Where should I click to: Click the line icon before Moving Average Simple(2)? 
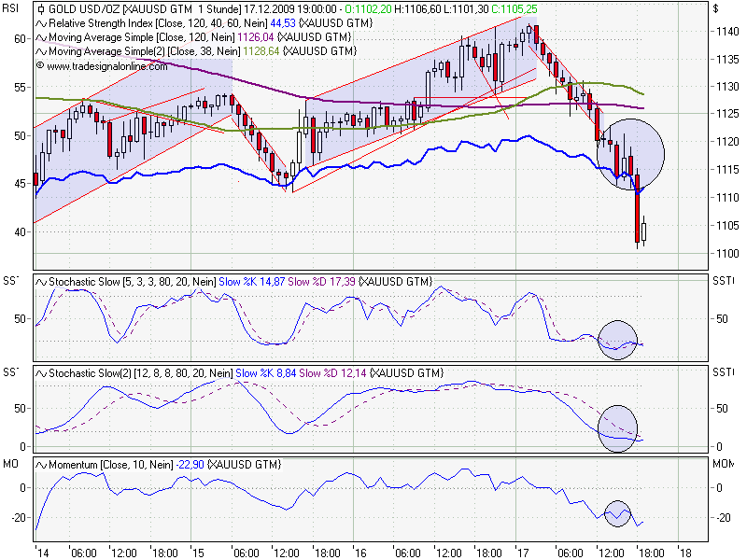pos(41,51)
